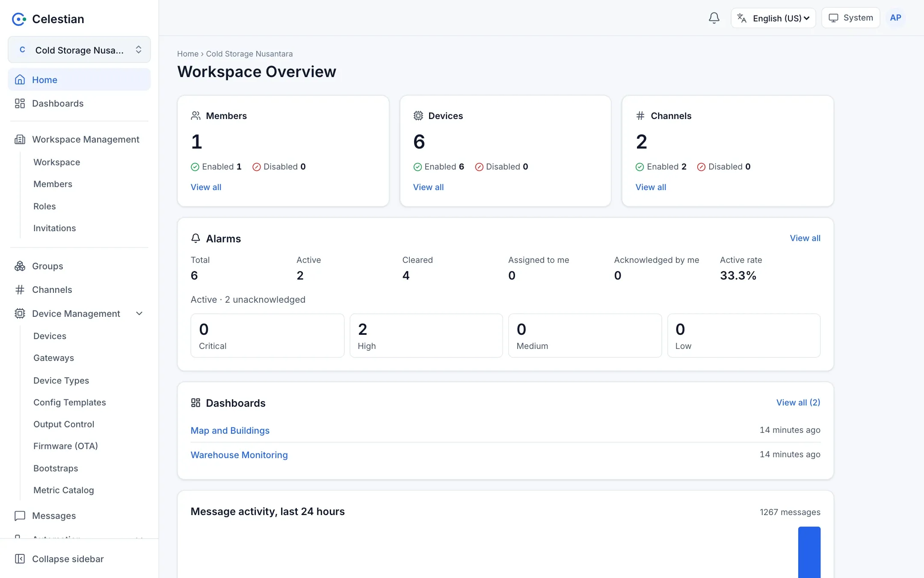Click the Members card people icon

click(195, 116)
